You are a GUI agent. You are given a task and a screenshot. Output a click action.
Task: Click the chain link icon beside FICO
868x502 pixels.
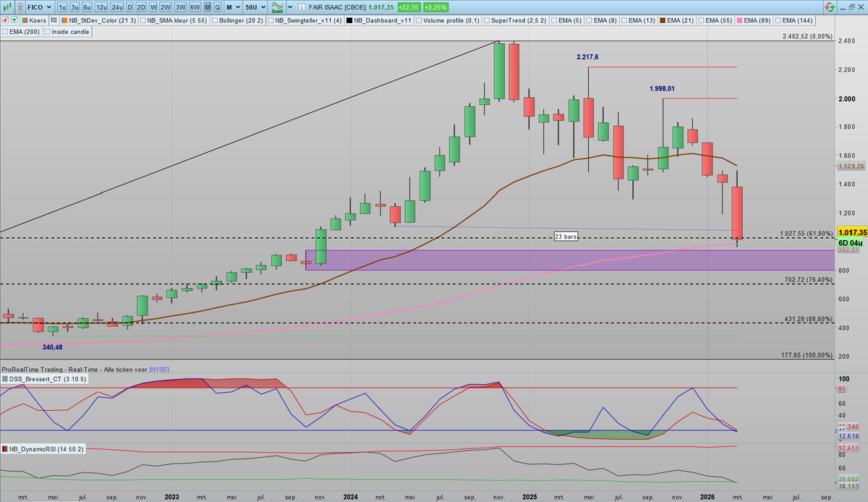(20, 7)
